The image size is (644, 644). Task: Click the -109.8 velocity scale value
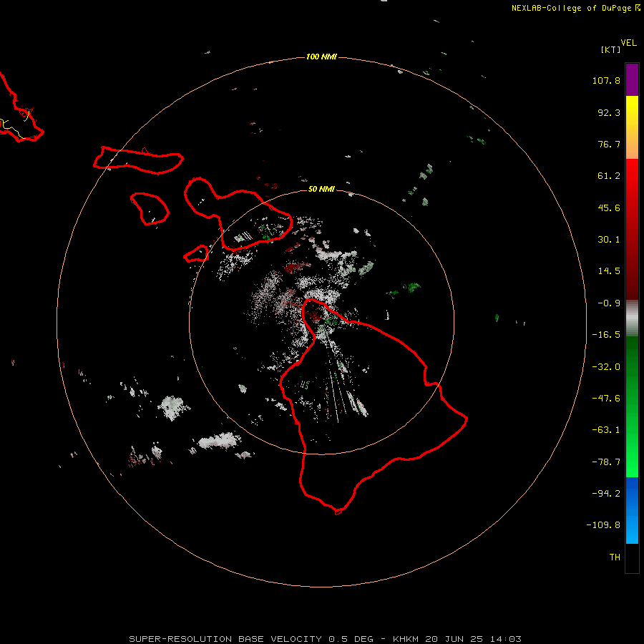coord(603,525)
